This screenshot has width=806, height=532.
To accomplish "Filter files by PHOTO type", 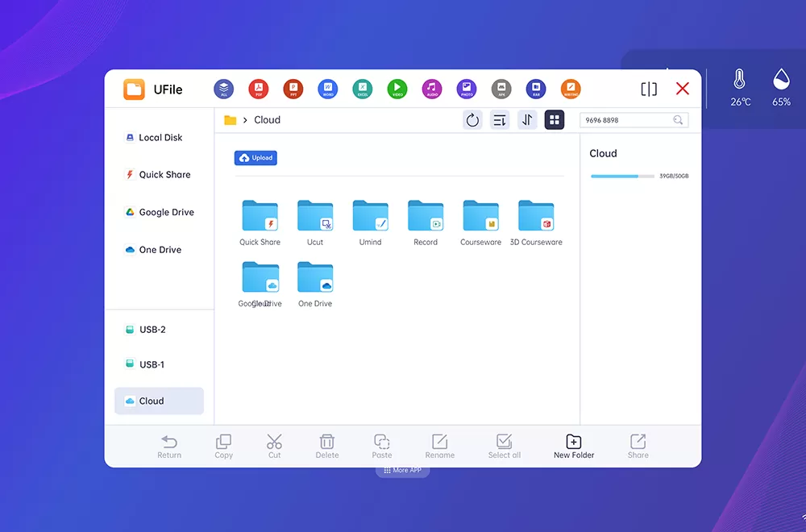I will (467, 89).
